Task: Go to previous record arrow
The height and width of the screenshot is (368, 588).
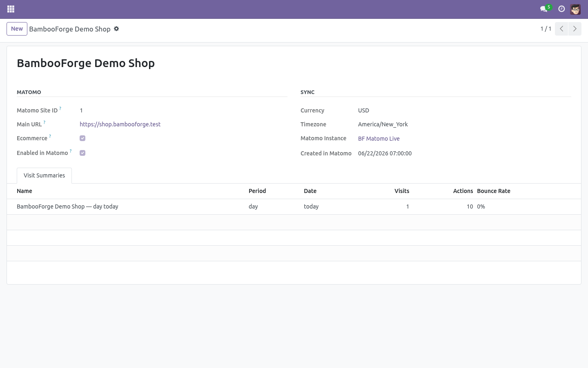Action: click(x=561, y=29)
